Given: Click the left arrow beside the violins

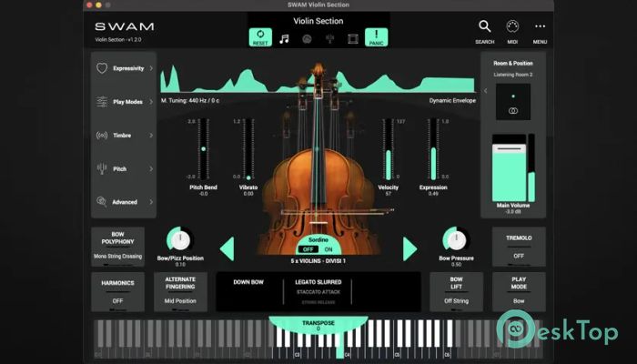Looking at the screenshot, I should 227,248.
